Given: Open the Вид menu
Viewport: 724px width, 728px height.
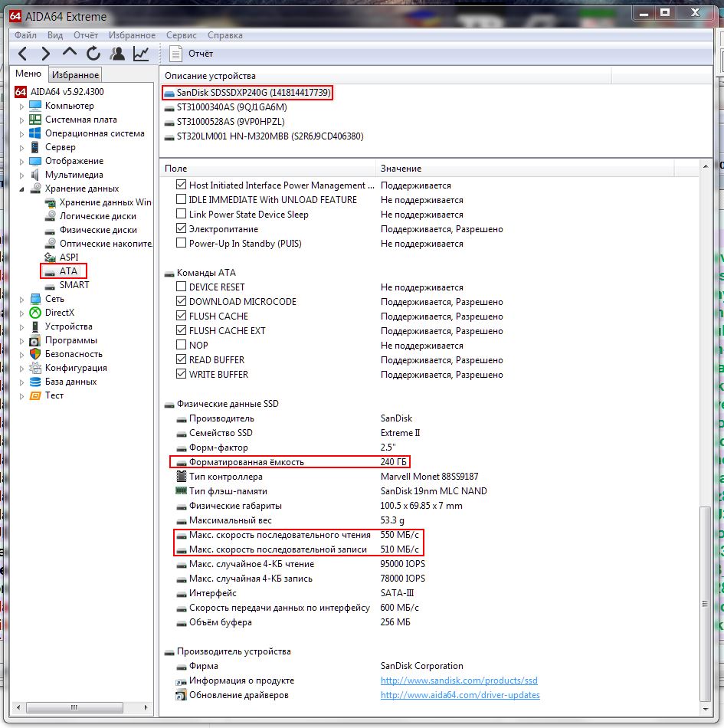Looking at the screenshot, I should tap(54, 35).
